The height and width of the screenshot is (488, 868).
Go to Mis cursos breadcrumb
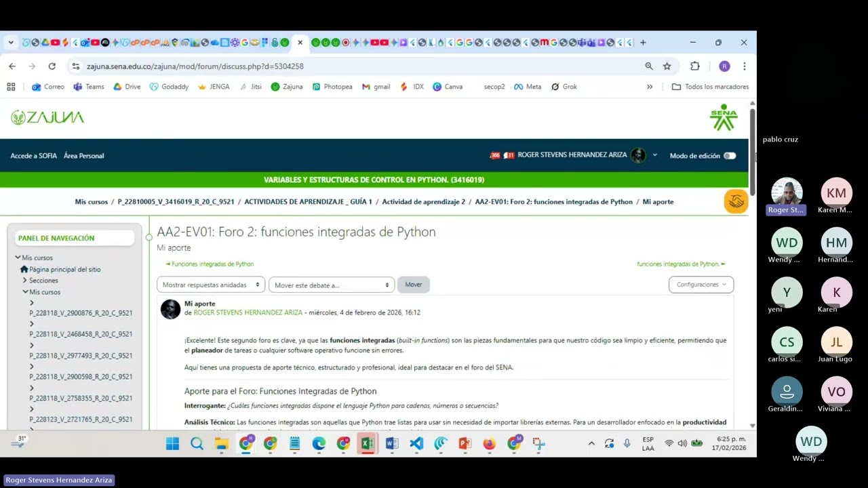tap(92, 202)
